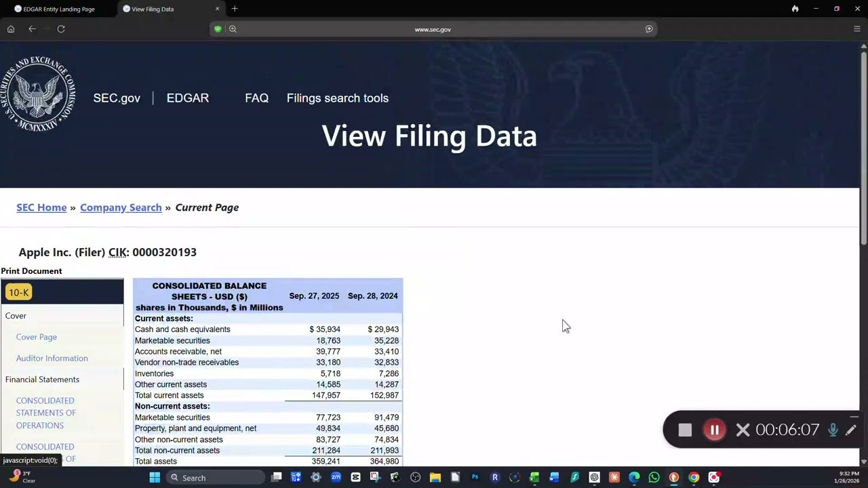Open CapCut from the taskbar
868x488 pixels.
click(355, 478)
